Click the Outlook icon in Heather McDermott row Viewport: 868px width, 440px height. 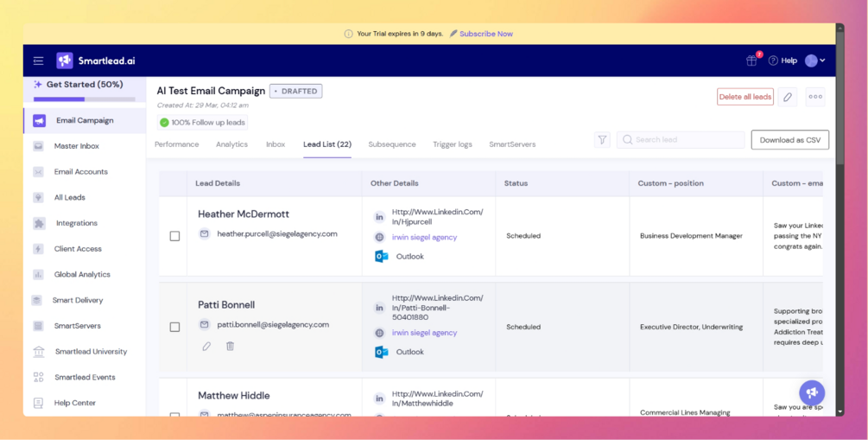pos(381,257)
